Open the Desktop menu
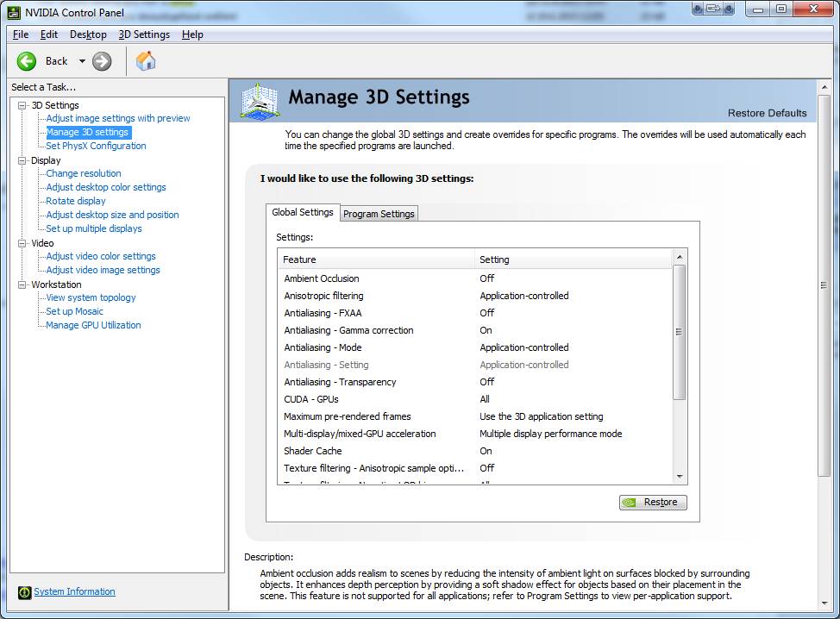840x619 pixels. tap(88, 34)
